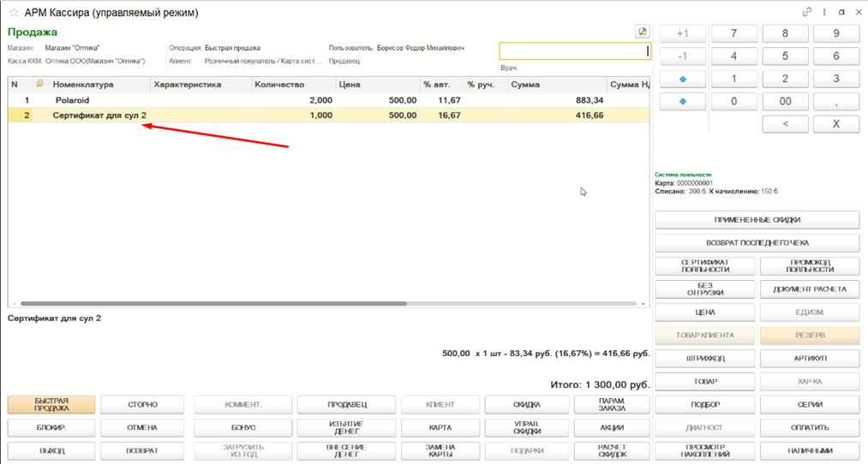Click the link icon in the title bar
868x464 pixels.
click(807, 12)
